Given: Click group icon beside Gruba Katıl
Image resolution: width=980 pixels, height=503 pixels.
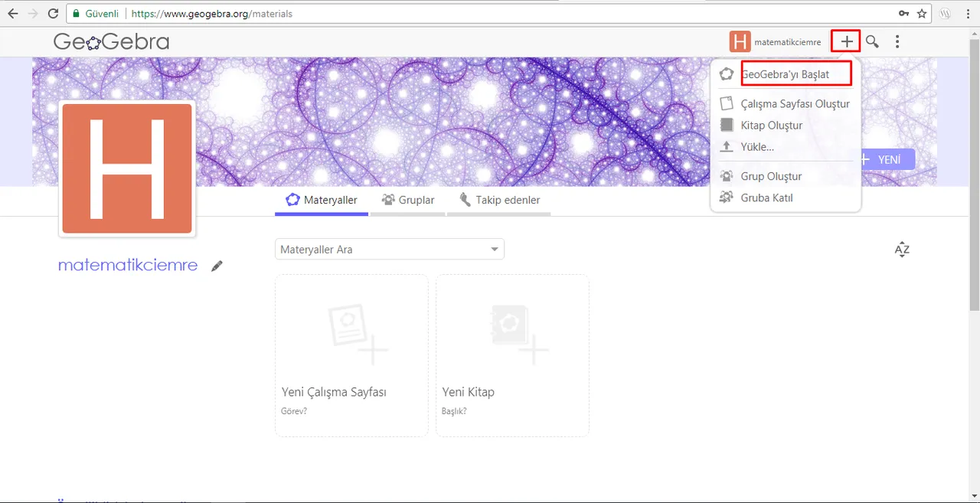Looking at the screenshot, I should coord(727,198).
